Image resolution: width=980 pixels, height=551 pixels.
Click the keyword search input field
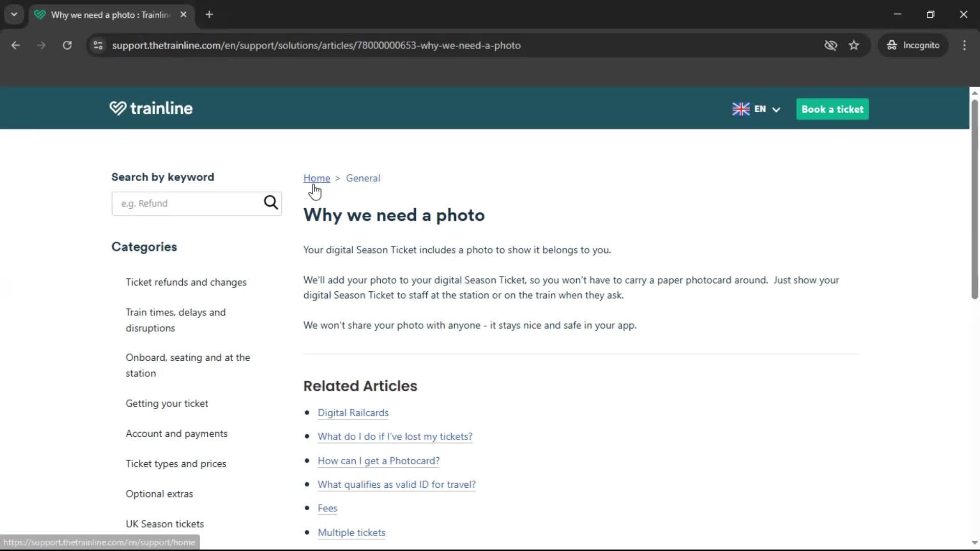point(189,203)
